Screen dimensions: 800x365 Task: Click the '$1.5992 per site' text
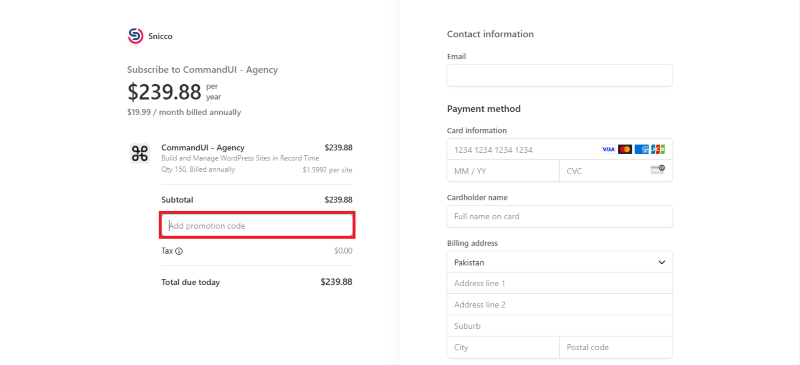tap(327, 170)
